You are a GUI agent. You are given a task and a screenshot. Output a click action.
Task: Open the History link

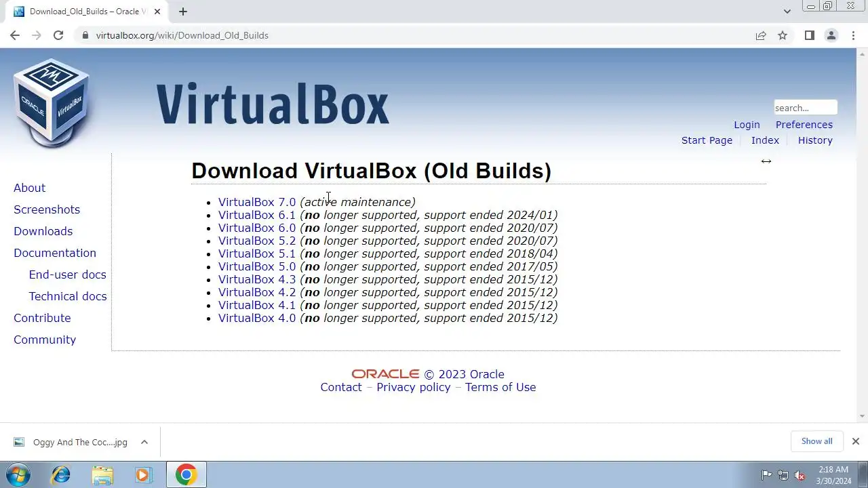click(x=815, y=140)
